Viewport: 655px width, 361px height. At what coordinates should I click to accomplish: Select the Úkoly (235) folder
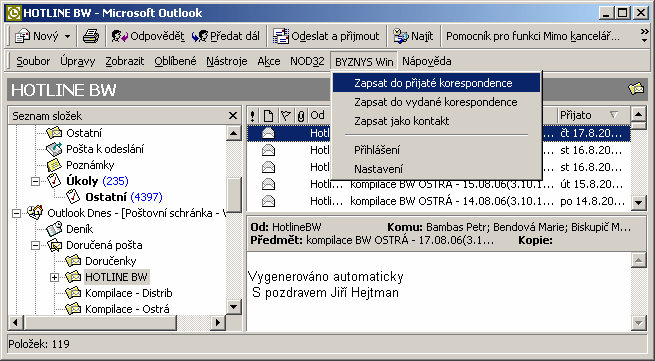[97, 181]
